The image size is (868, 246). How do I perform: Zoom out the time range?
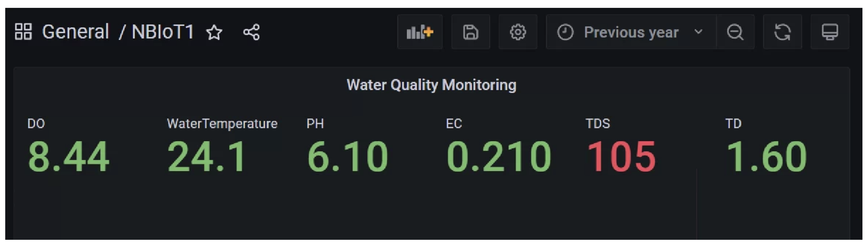[x=735, y=32]
